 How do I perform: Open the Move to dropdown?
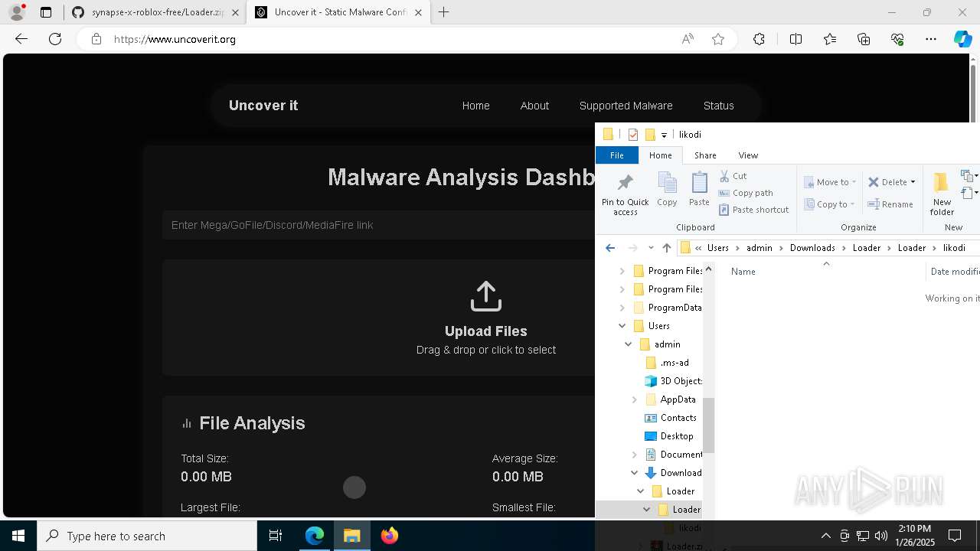(830, 182)
